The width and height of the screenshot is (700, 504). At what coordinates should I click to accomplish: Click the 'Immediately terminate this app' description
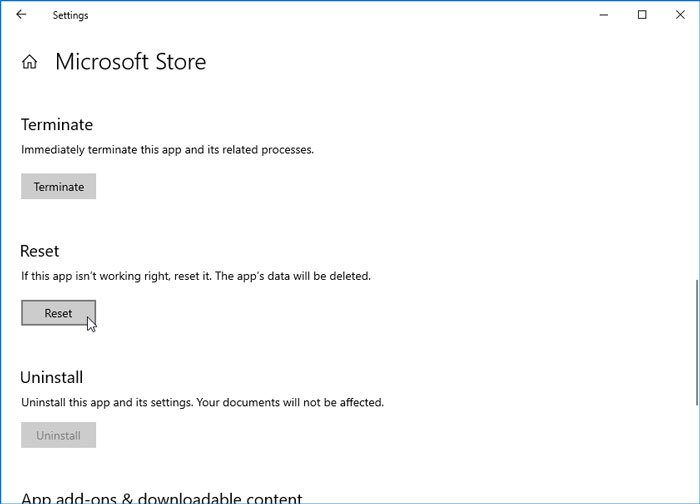point(167,150)
